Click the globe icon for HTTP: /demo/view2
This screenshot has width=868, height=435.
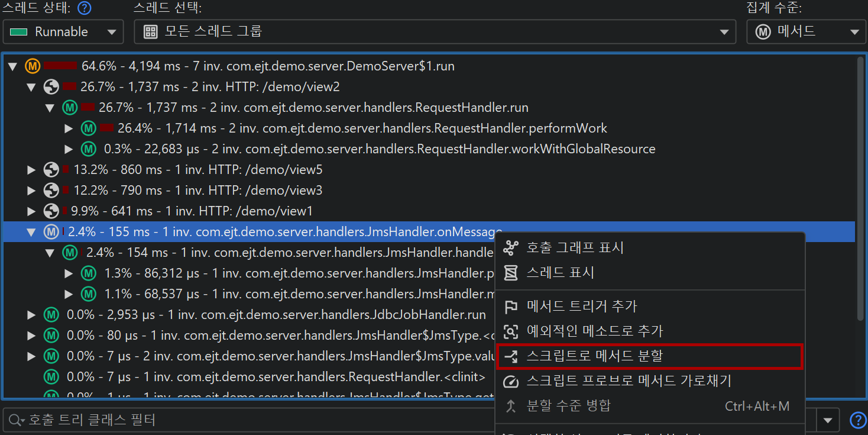(x=51, y=87)
